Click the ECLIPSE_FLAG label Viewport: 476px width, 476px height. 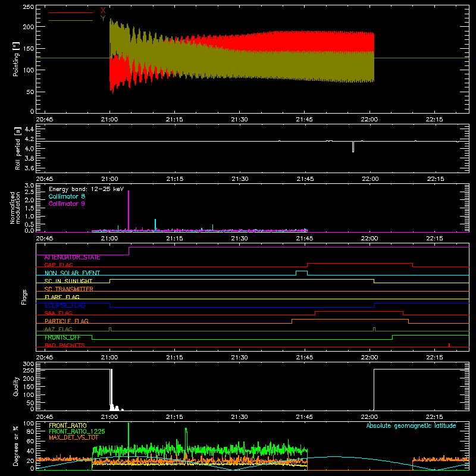65,305
